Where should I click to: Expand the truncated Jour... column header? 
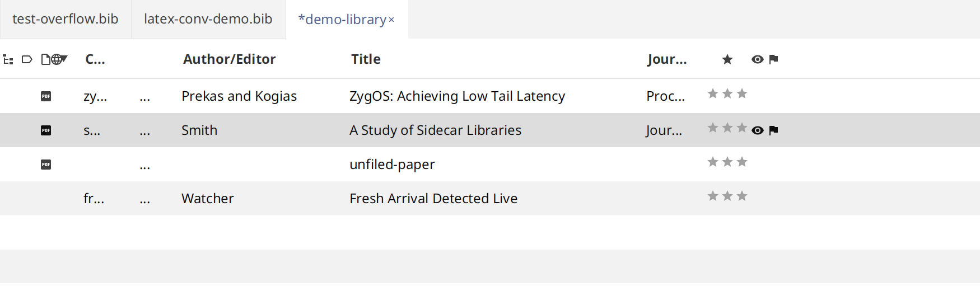(x=667, y=59)
